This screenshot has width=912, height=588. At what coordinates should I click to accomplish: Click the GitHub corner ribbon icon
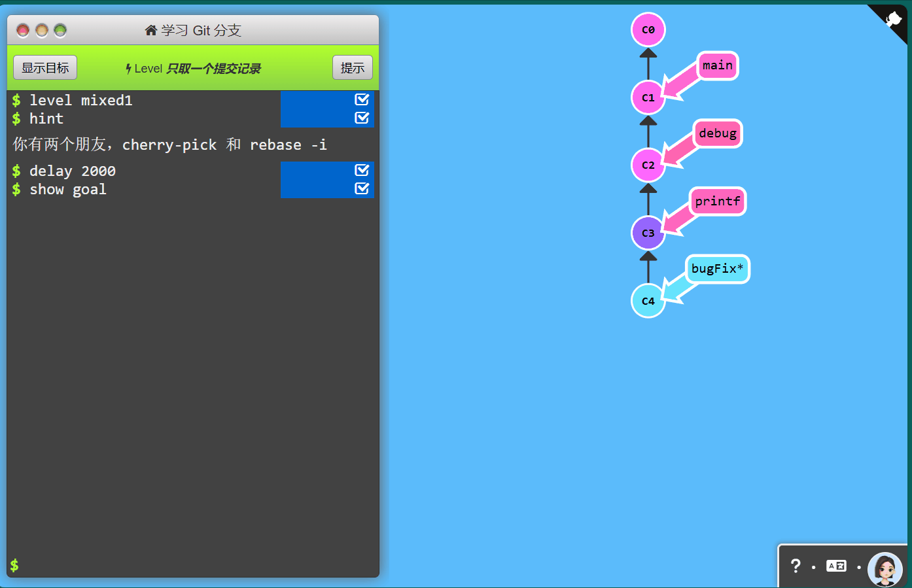tap(893, 19)
